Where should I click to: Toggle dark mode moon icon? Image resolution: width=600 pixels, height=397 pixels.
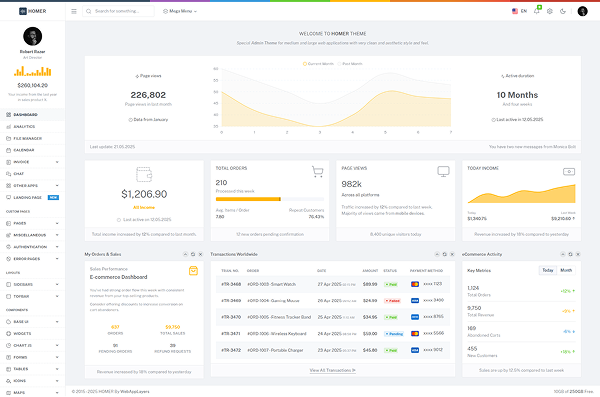[x=563, y=11]
